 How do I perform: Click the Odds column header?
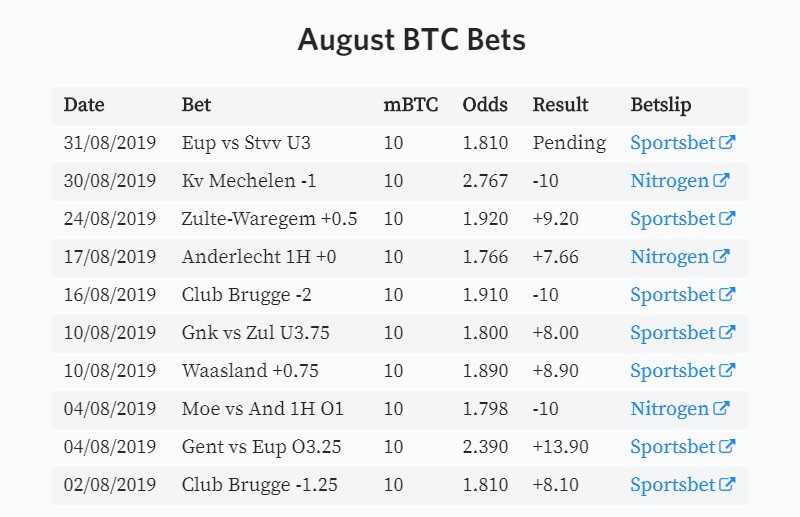[x=485, y=105]
